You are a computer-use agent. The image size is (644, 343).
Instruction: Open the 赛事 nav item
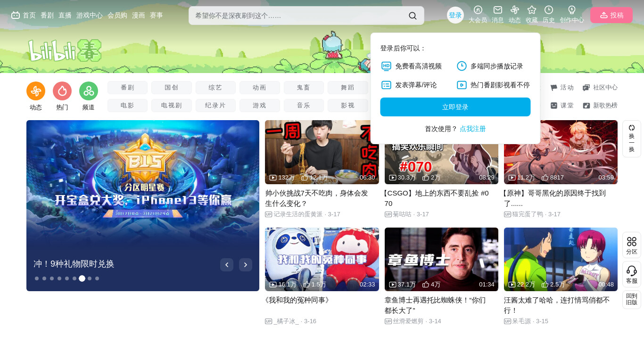157,15
